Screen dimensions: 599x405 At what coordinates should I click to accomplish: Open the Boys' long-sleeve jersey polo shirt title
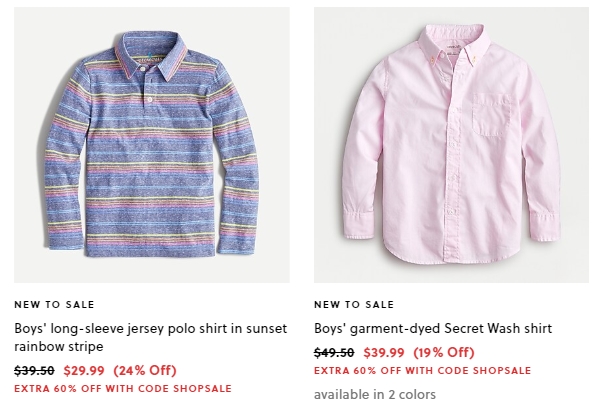point(151,337)
